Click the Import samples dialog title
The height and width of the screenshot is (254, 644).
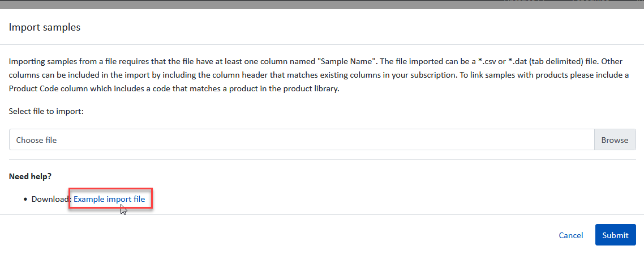click(45, 27)
